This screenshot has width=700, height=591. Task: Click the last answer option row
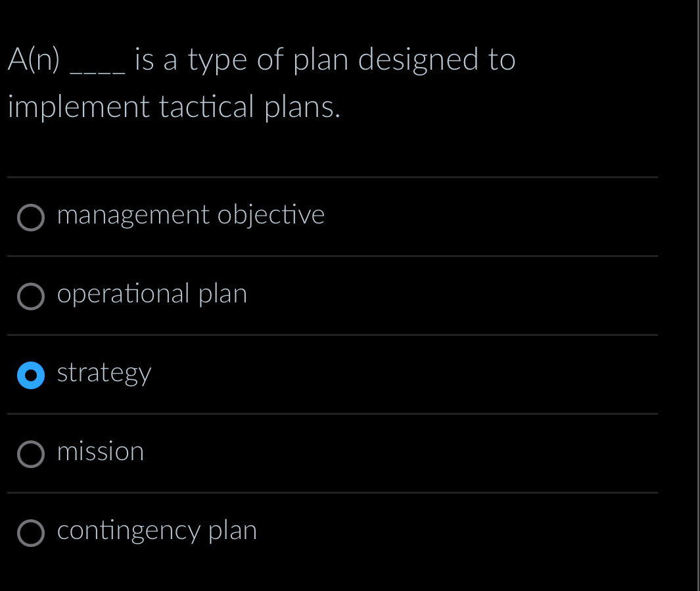pyautogui.click(x=263, y=531)
